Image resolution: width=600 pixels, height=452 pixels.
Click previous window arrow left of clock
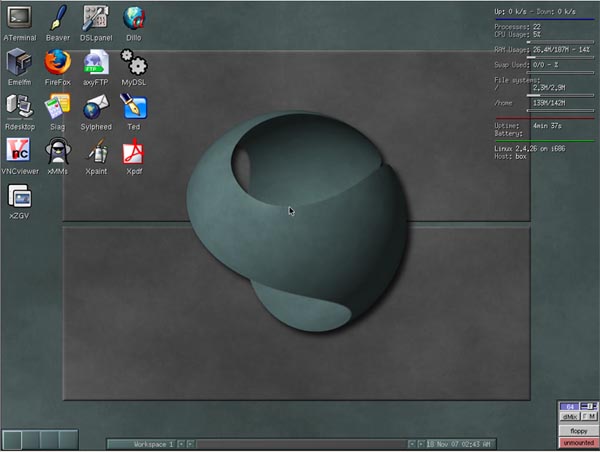pos(411,444)
